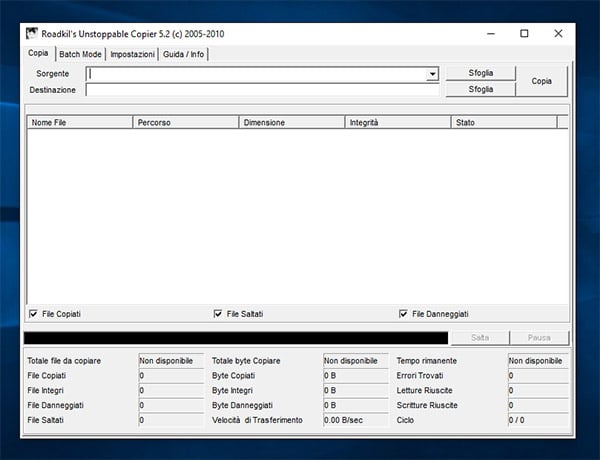Toggle the File Saltati checkbox
Screen dimensions: 600x460
(218, 314)
